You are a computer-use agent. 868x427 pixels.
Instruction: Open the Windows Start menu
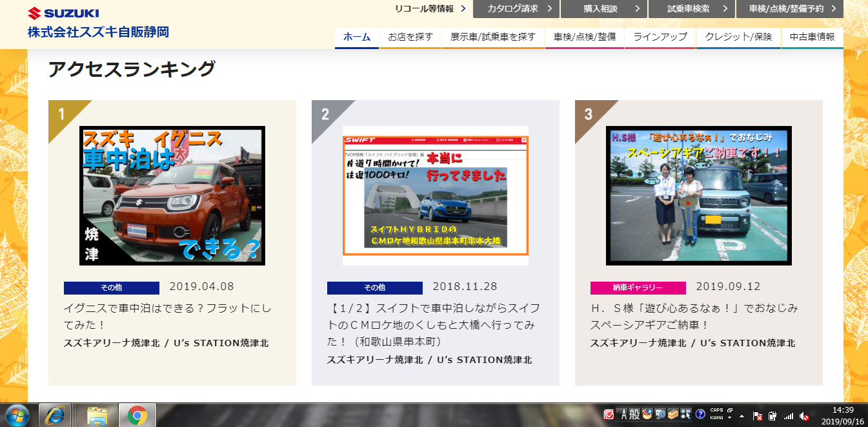point(18,415)
